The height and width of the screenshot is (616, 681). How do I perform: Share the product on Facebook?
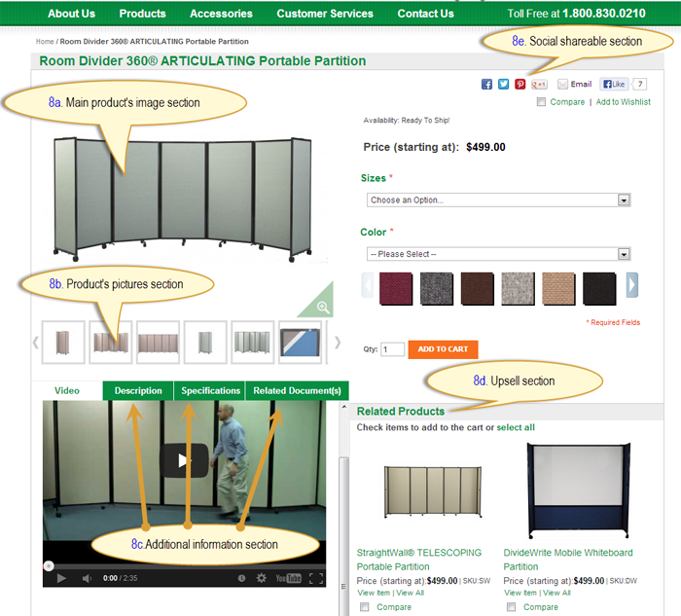click(486, 85)
